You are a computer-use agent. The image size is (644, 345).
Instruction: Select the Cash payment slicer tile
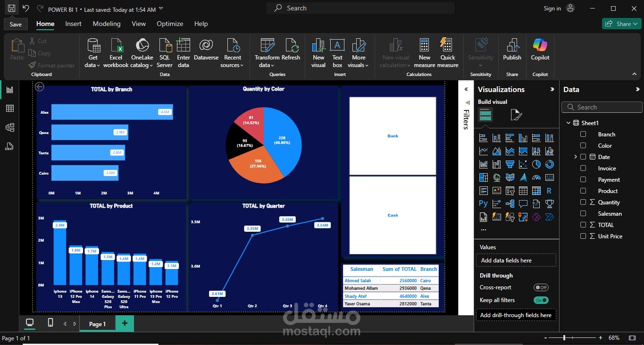(x=393, y=215)
